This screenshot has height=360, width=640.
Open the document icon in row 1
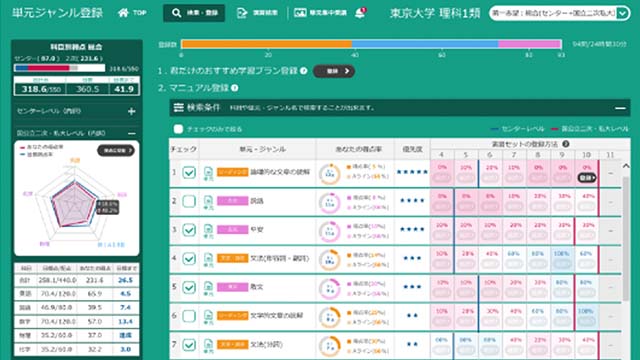[x=208, y=173]
